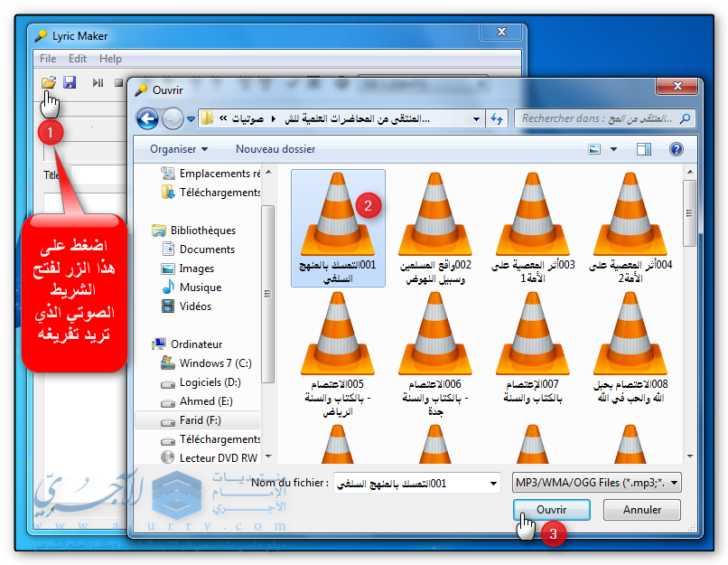Expand the file name dropdown arrow
728x565 pixels.
493,484
